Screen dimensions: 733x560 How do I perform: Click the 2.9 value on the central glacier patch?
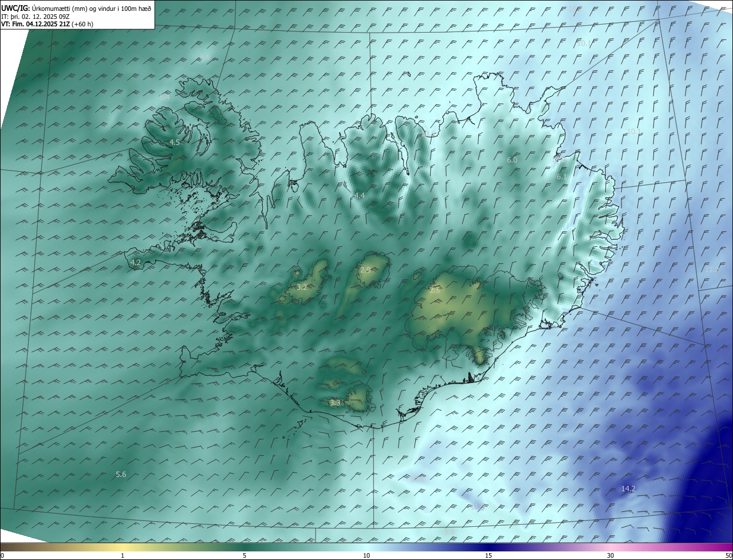click(365, 269)
